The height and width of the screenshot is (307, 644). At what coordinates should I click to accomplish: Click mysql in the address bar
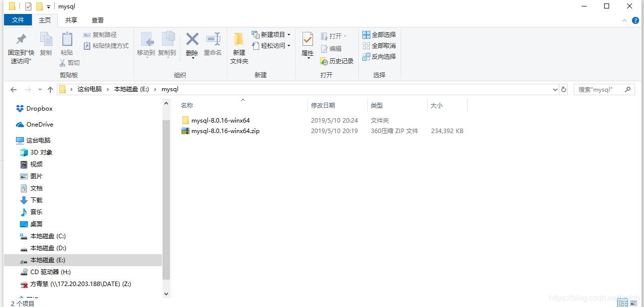pyautogui.click(x=170, y=89)
